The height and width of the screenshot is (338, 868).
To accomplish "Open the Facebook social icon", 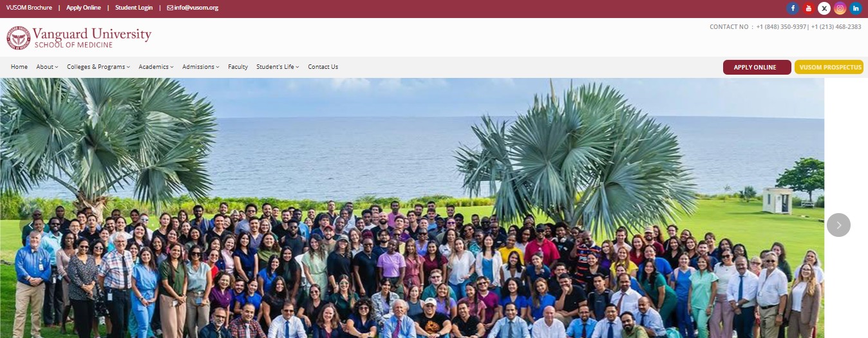I will coord(793,8).
